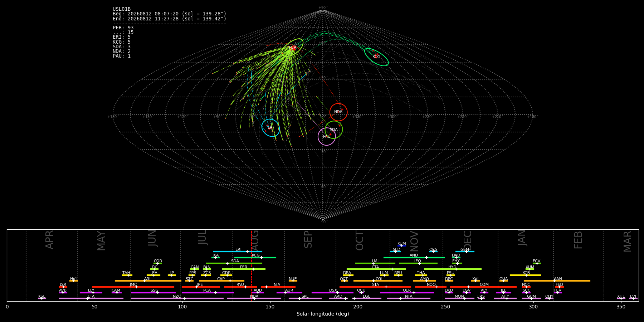Click the 'PAU: 1' count in the legend

[x=122, y=56]
